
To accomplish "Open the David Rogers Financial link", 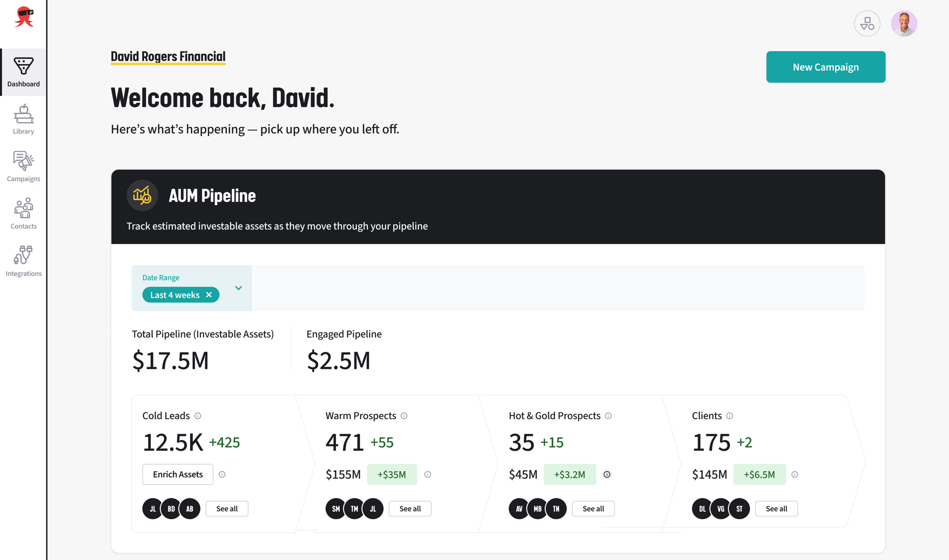I will click(x=168, y=56).
